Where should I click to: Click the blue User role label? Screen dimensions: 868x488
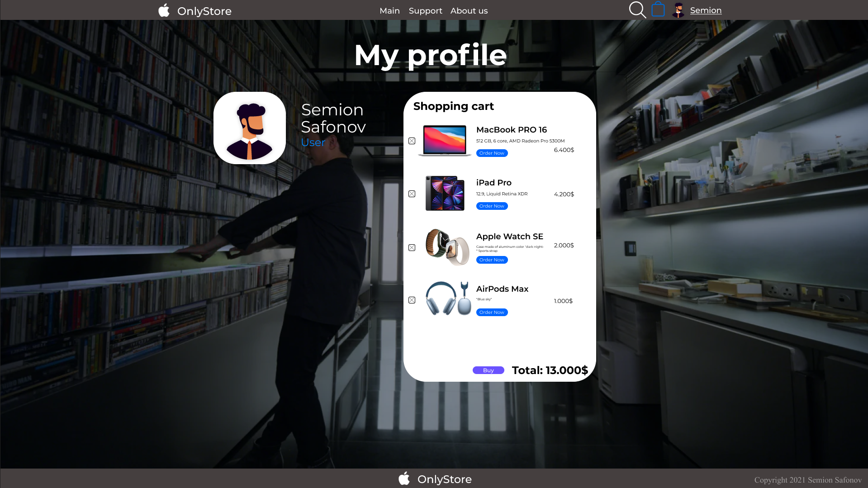[x=313, y=142]
